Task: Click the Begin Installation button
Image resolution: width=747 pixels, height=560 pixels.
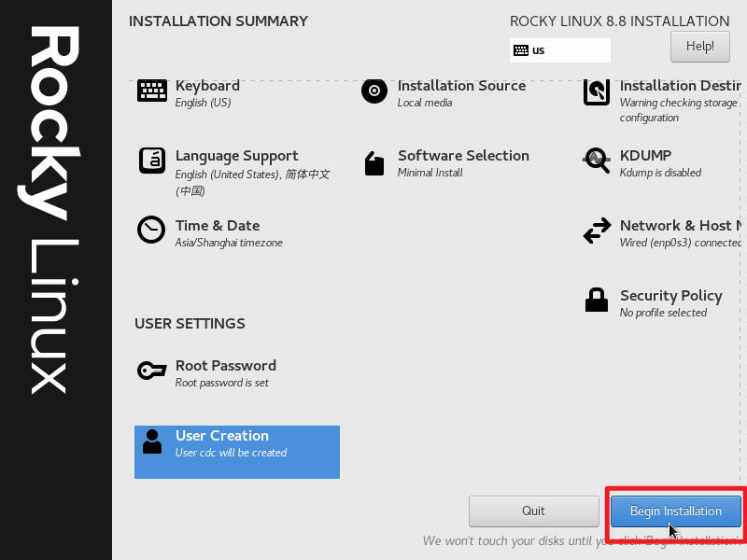Action: (x=675, y=511)
